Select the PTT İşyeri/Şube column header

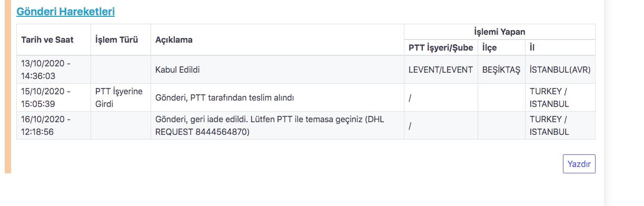click(x=441, y=47)
